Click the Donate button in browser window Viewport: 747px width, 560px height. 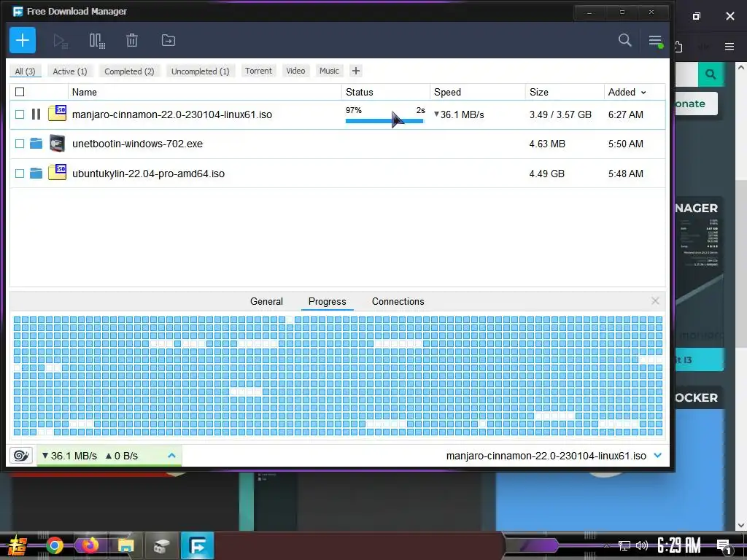(x=696, y=104)
